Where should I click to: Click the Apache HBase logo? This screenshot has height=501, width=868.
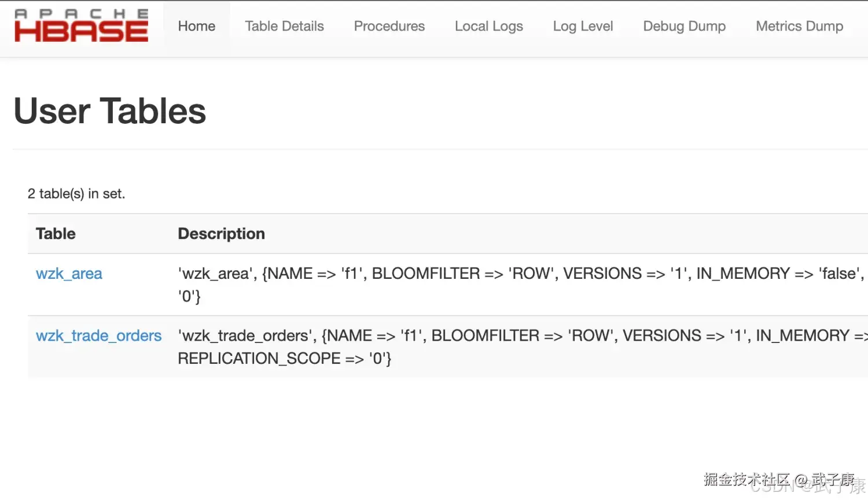click(81, 26)
